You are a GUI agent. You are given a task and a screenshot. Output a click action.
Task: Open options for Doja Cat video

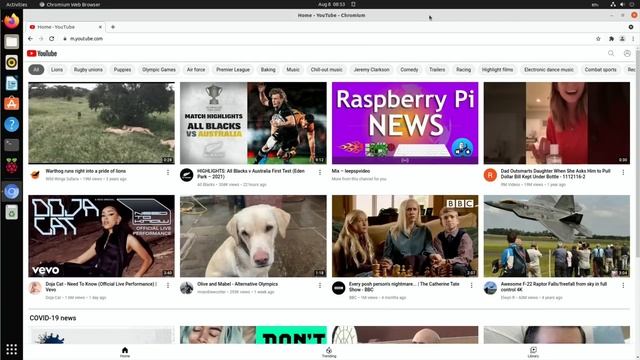pyautogui.click(x=168, y=285)
